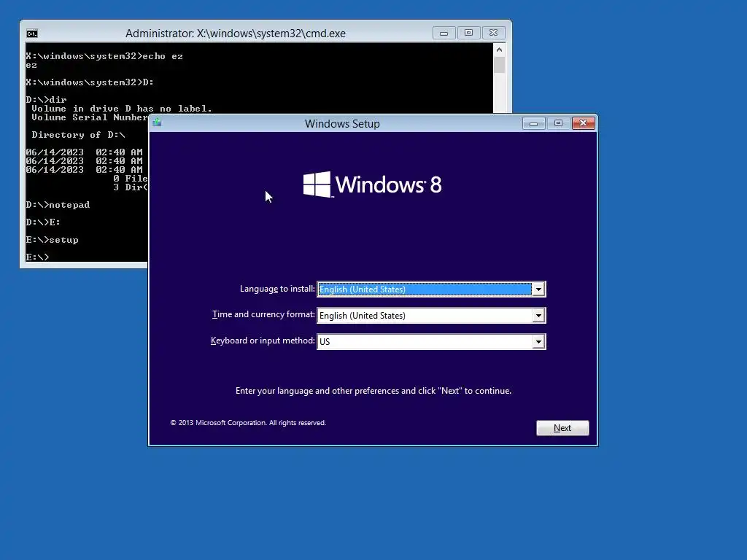This screenshot has height=560, width=747.
Task: Click the 'E:\>setup' line in cmd
Action: click(x=52, y=239)
